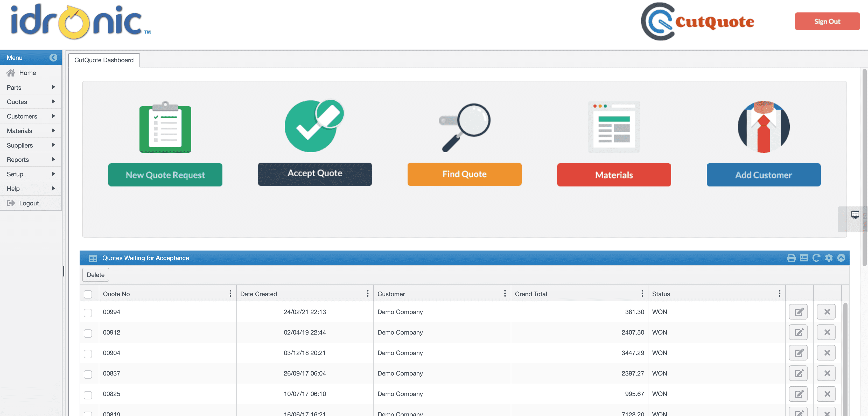Check the box for quote 00904
The width and height of the screenshot is (868, 416).
[x=88, y=354]
